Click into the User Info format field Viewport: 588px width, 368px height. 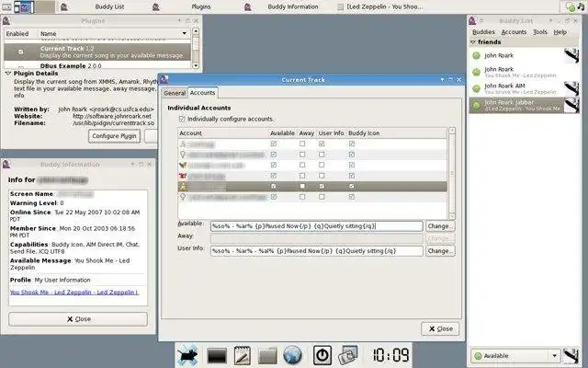[316, 251]
